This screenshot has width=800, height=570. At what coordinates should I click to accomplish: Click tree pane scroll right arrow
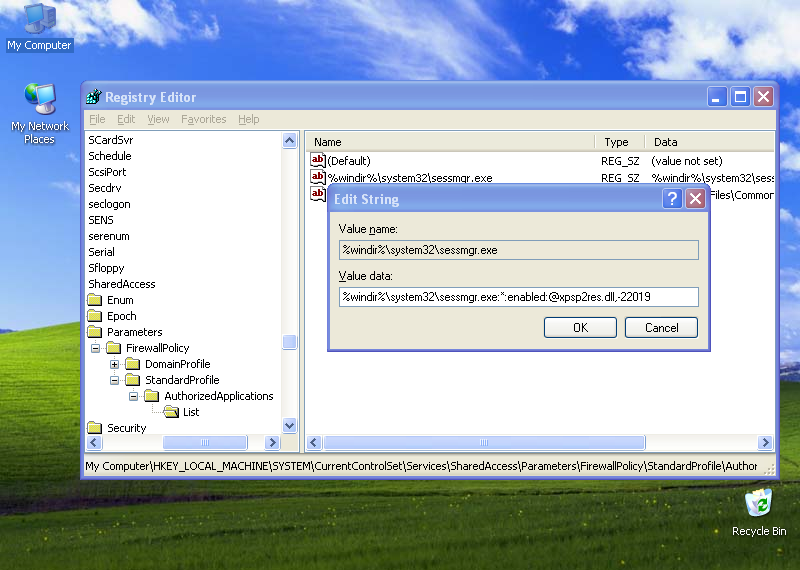(272, 442)
